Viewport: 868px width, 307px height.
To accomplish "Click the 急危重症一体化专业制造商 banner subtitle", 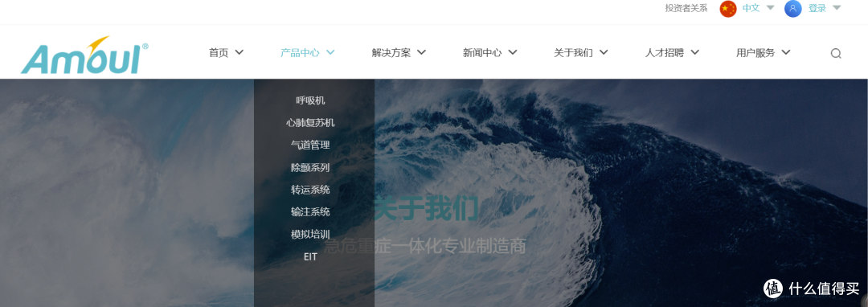I will pyautogui.click(x=424, y=246).
